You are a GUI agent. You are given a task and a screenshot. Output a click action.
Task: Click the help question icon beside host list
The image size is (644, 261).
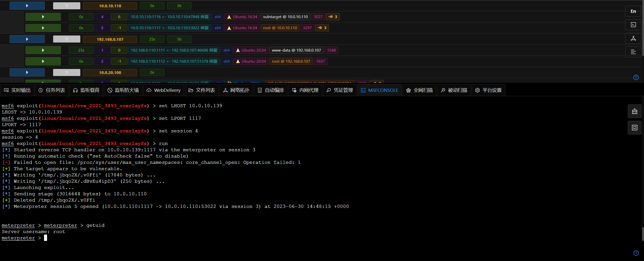tap(636, 78)
